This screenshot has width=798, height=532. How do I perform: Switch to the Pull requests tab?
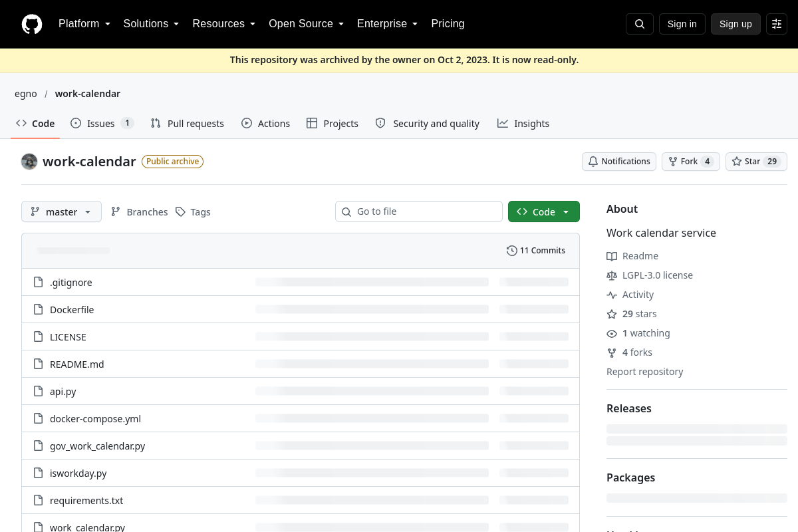click(x=188, y=124)
